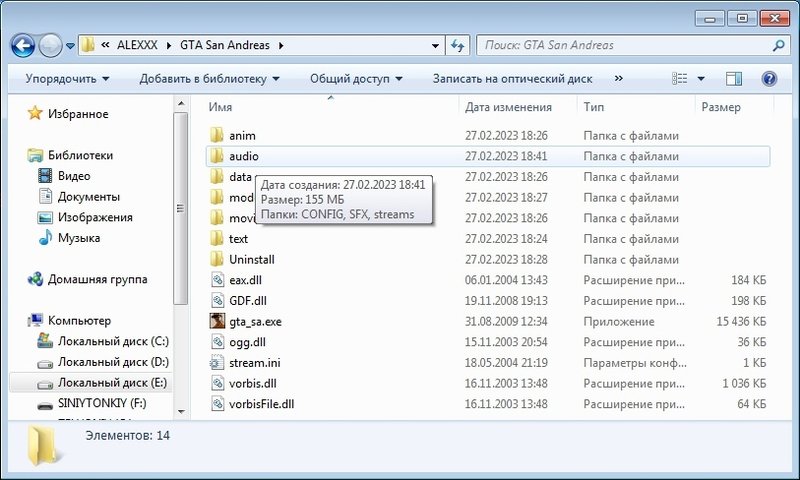Open the recent pages dropdown beside Forward
Viewport: 800px width, 480px height.
coord(70,46)
